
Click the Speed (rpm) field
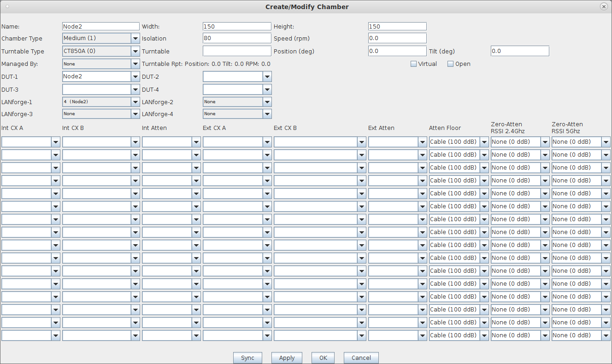tap(397, 38)
